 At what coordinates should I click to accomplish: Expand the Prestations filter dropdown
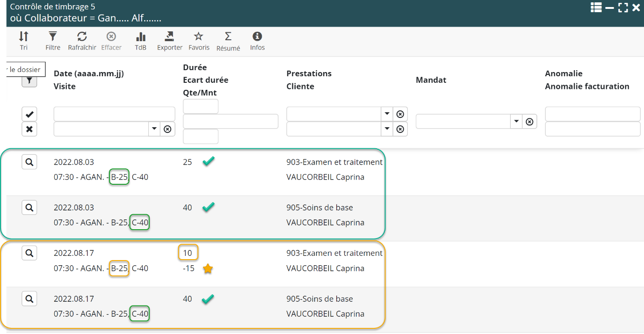pos(387,114)
